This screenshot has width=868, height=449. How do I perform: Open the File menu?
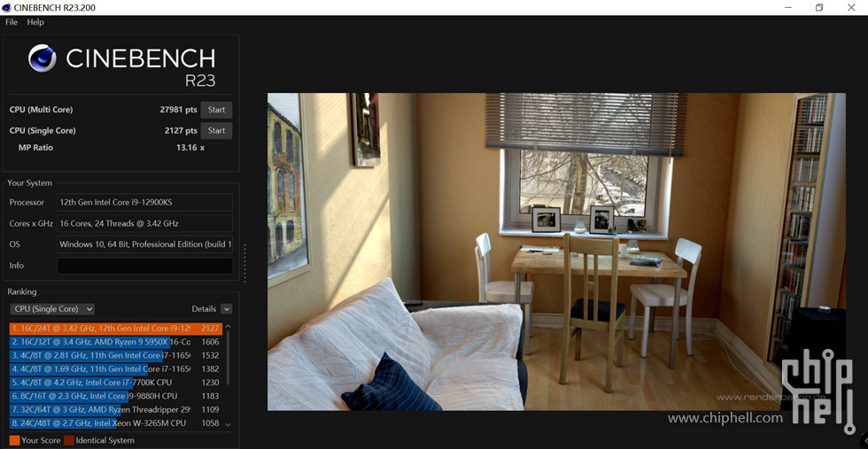(12, 22)
